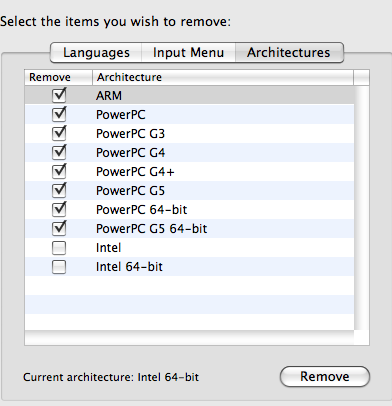Image resolution: width=392 pixels, height=406 pixels.
Task: Toggle the PowerPC G5 checkbox
Action: pos(59,191)
